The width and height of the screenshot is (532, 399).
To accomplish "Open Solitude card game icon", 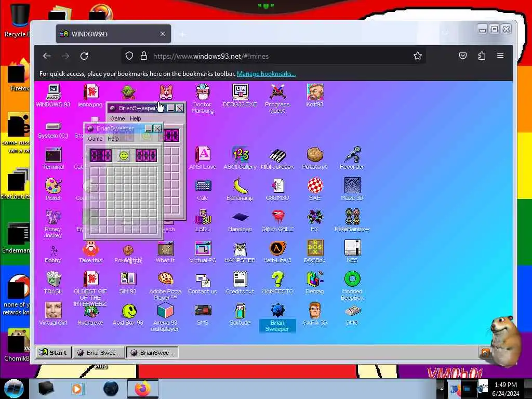I will 240,314.
